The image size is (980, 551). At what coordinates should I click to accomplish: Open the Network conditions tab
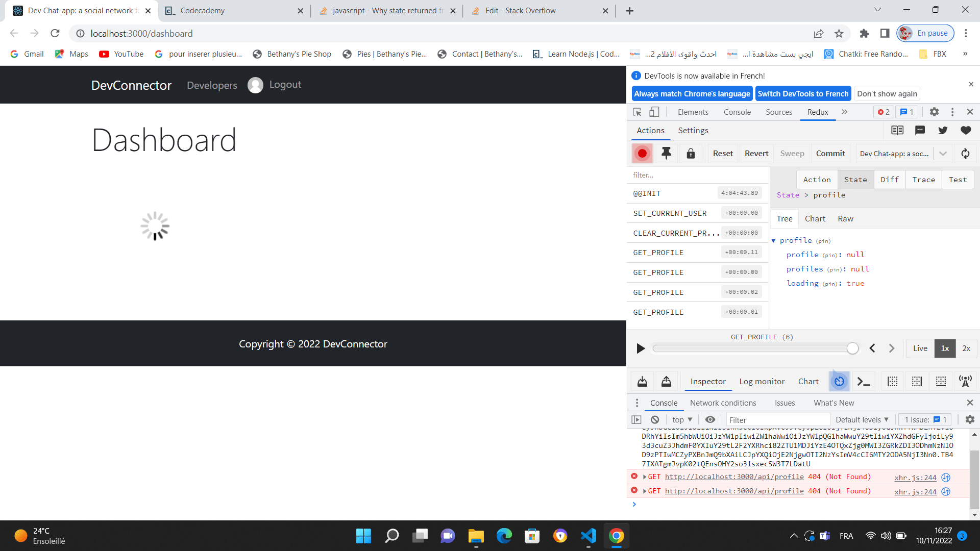click(x=723, y=403)
